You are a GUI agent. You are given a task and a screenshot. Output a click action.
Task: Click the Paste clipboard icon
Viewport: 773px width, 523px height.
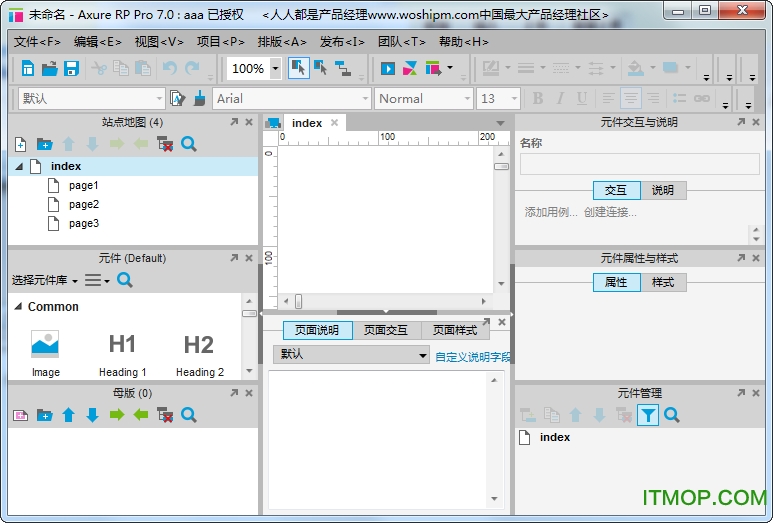coord(142,68)
